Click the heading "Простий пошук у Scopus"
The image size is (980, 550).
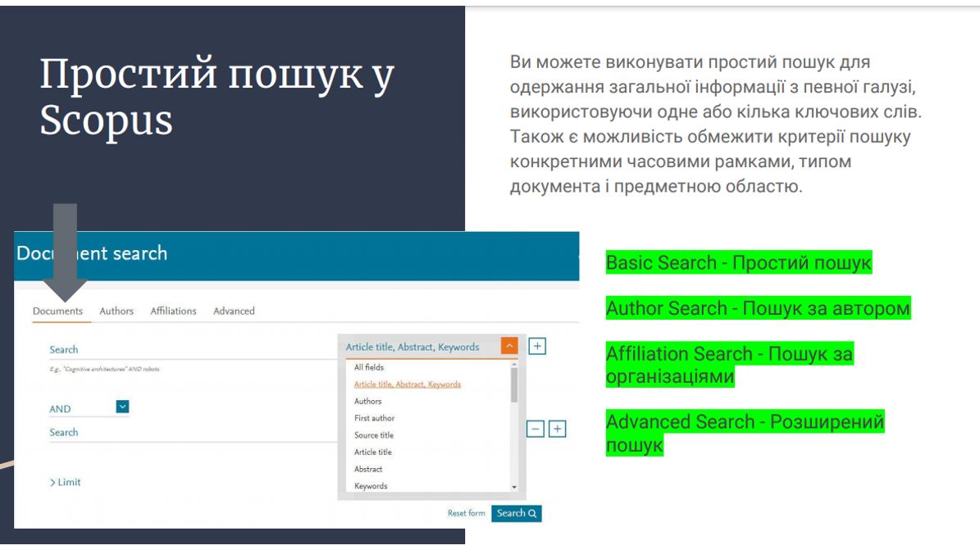click(x=217, y=97)
